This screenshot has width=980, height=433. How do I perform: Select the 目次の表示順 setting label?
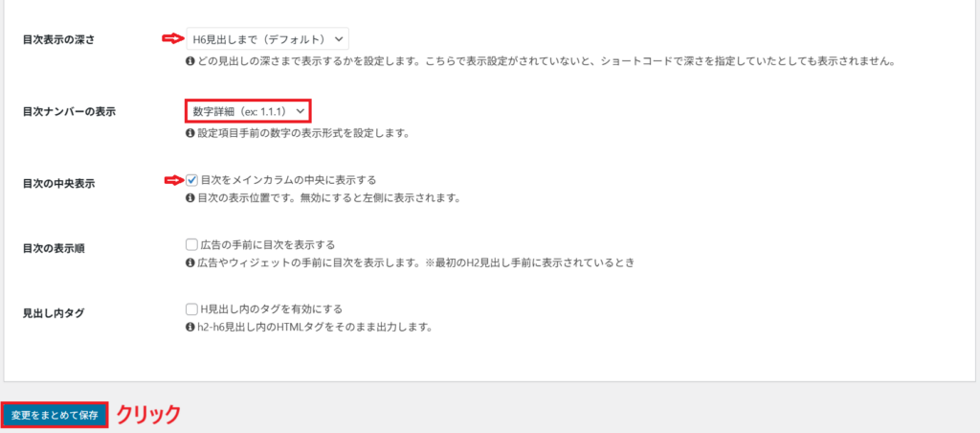pos(54,248)
